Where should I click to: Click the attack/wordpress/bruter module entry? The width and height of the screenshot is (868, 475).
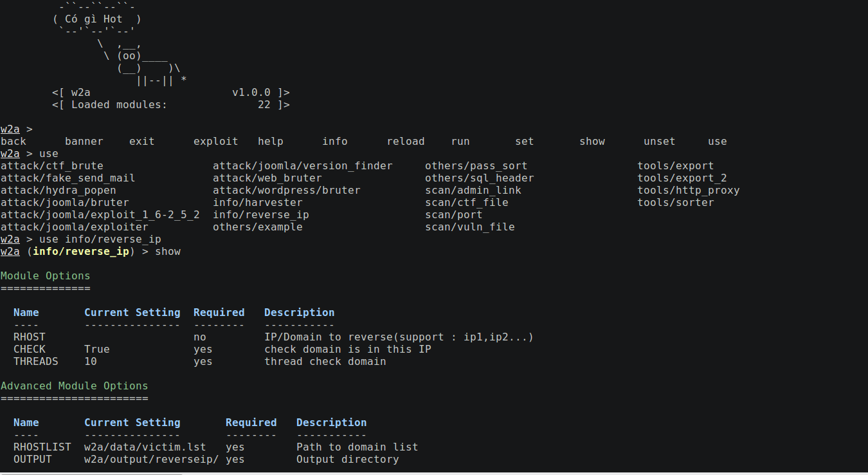(287, 191)
